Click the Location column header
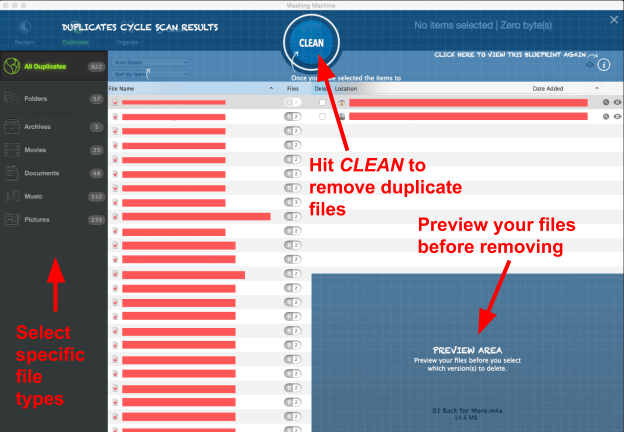 (x=346, y=88)
